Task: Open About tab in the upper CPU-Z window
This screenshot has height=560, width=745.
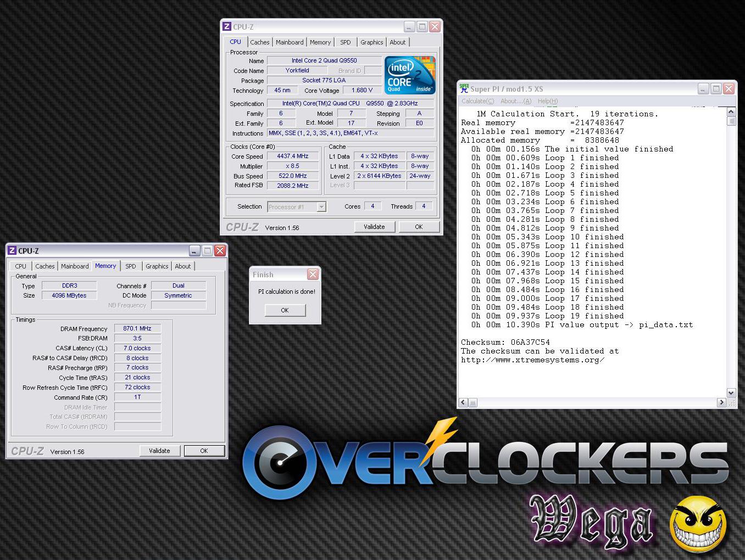Action: pyautogui.click(x=398, y=42)
